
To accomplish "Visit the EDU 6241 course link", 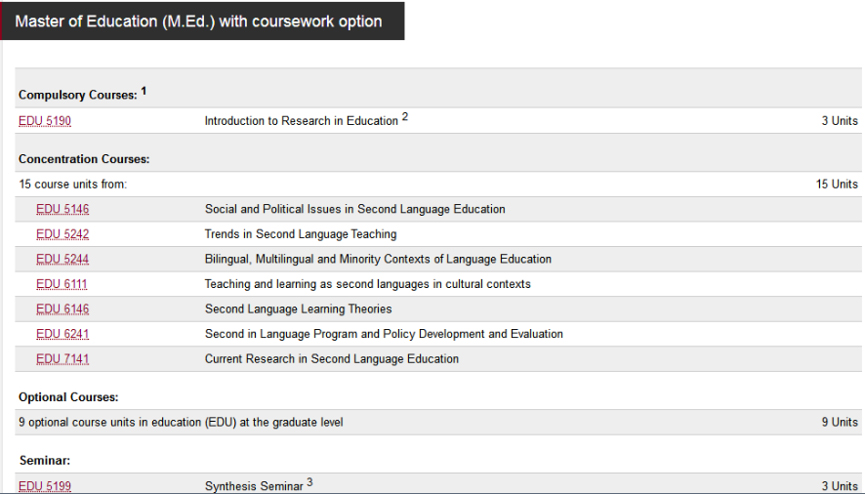I will click(x=62, y=334).
